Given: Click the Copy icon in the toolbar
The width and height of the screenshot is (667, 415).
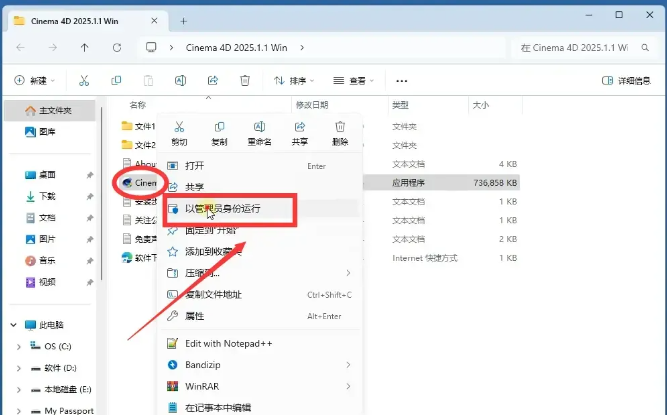Looking at the screenshot, I should (x=116, y=80).
